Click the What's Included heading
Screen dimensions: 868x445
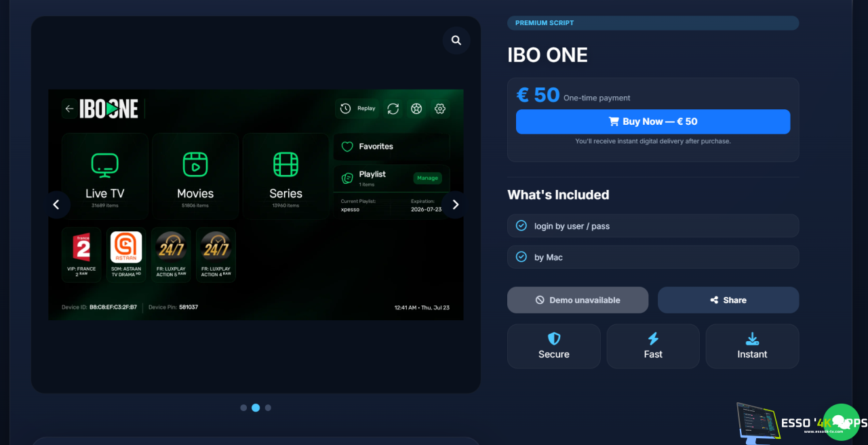click(558, 195)
